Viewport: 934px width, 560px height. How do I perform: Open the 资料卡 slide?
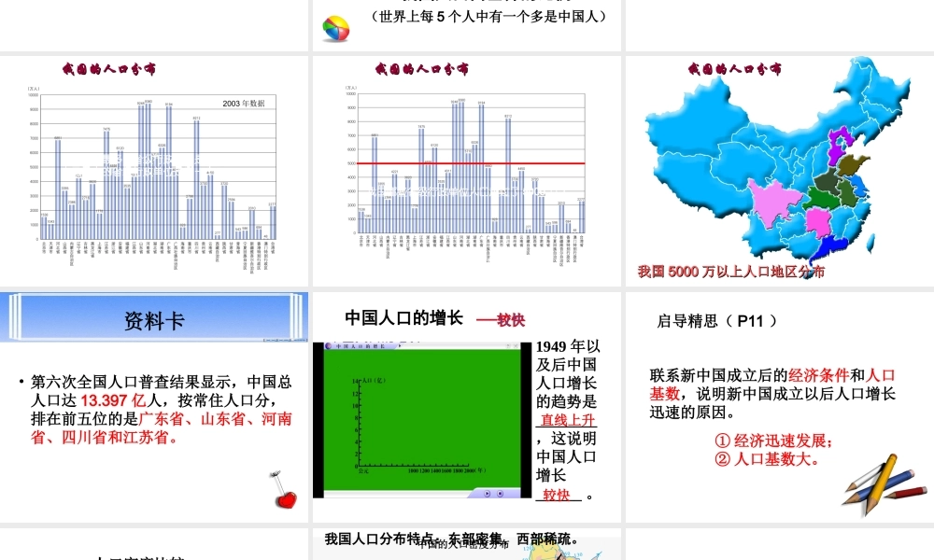pyautogui.click(x=154, y=407)
